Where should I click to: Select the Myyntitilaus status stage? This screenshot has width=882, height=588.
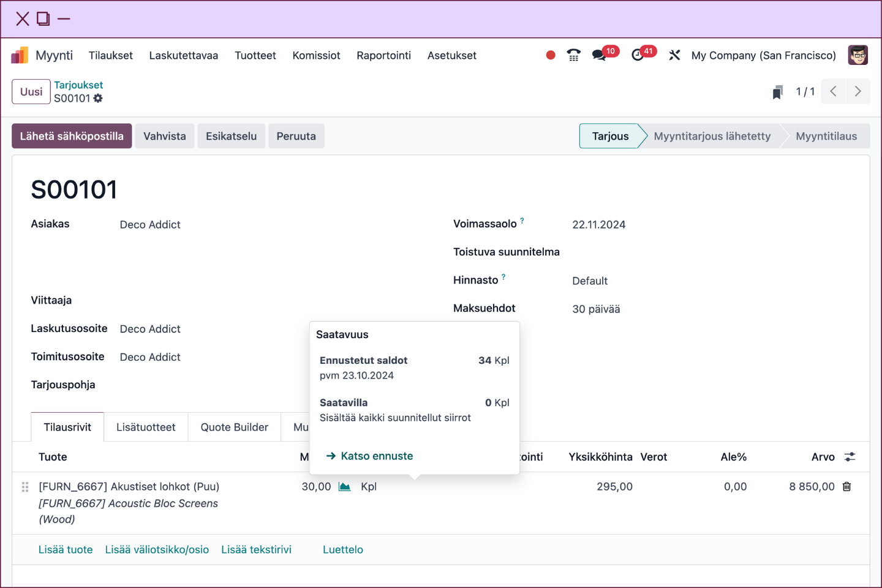[x=826, y=136]
